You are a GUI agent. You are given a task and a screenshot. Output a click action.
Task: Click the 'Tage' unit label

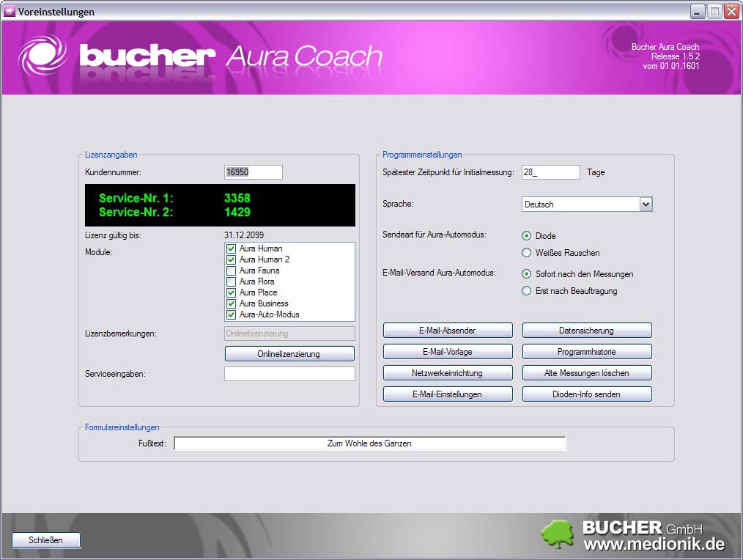(596, 172)
